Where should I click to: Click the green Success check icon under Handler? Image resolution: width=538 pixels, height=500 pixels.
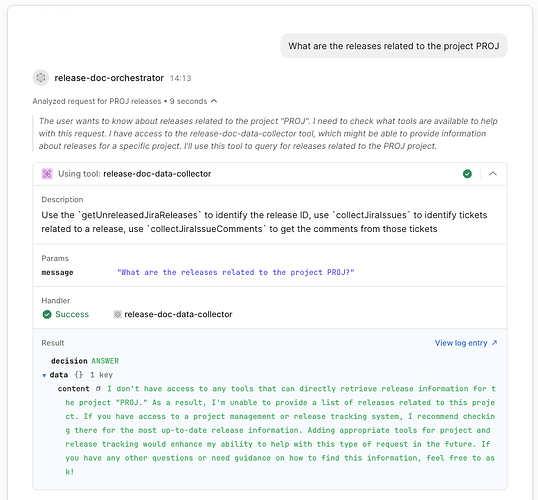coord(47,314)
